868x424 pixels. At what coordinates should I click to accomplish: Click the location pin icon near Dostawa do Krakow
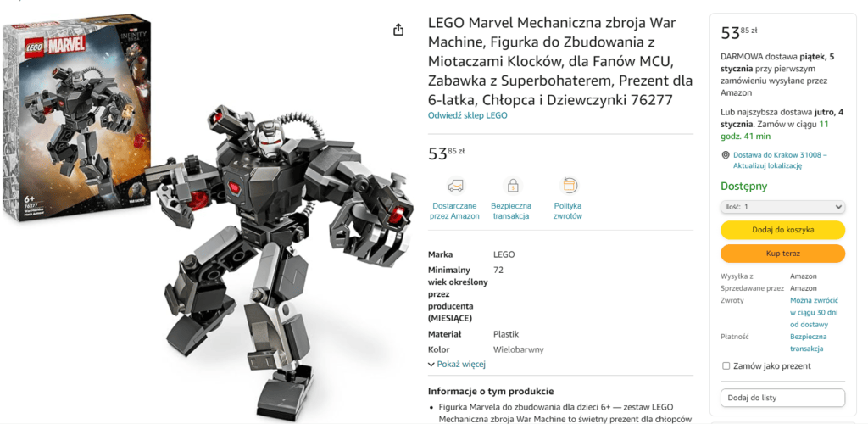tap(726, 155)
